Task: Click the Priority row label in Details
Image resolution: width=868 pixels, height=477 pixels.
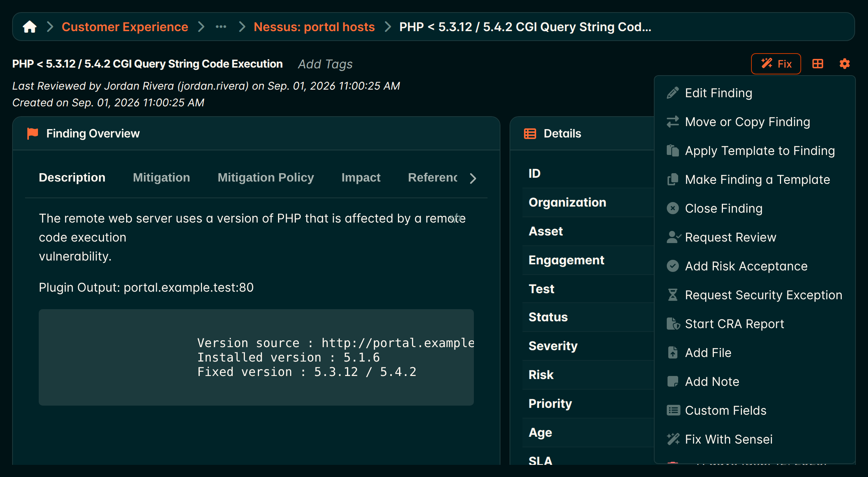Action: coord(550,404)
